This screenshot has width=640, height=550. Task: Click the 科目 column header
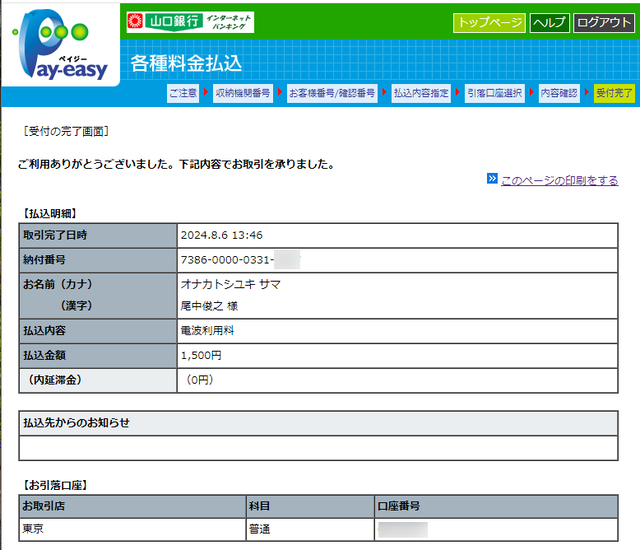click(310, 506)
